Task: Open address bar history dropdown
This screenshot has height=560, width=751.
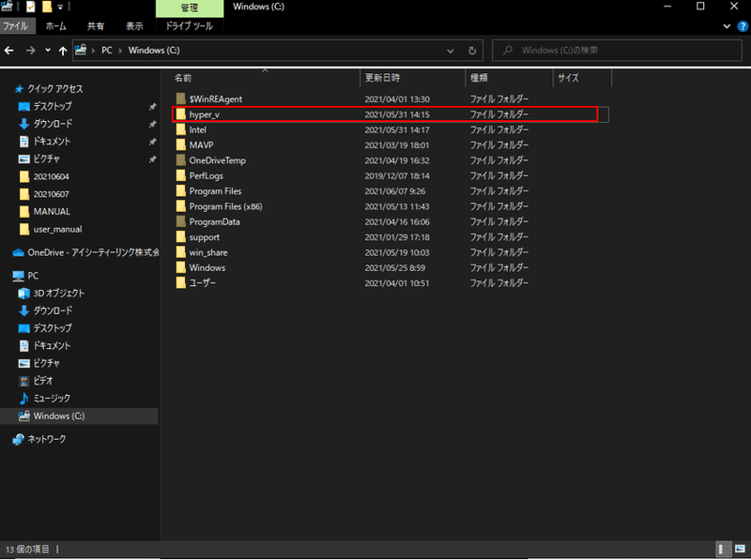Action: click(451, 51)
